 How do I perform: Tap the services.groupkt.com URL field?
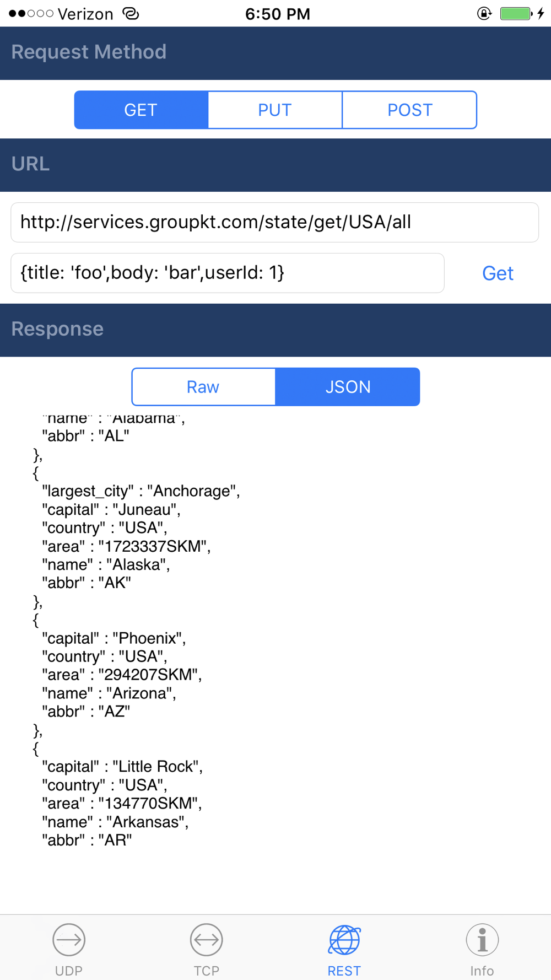[x=274, y=222]
